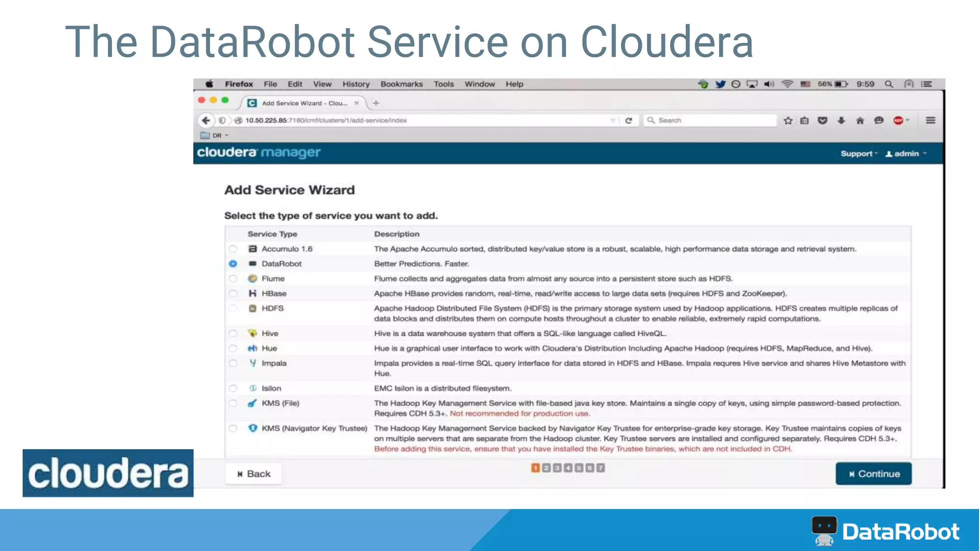
Task: Open the URL bar history dropdown
Action: pyautogui.click(x=612, y=121)
